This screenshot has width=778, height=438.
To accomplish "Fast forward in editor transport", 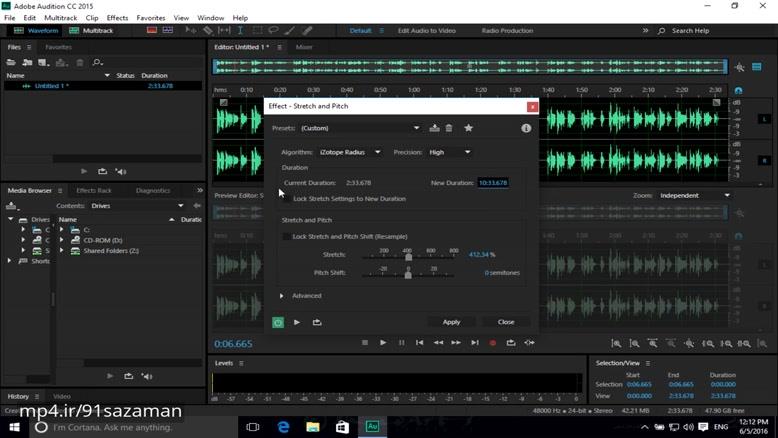I will pyautogui.click(x=456, y=343).
